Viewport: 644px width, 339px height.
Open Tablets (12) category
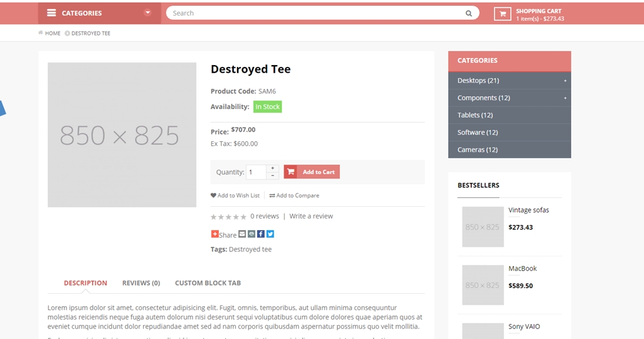coord(475,115)
